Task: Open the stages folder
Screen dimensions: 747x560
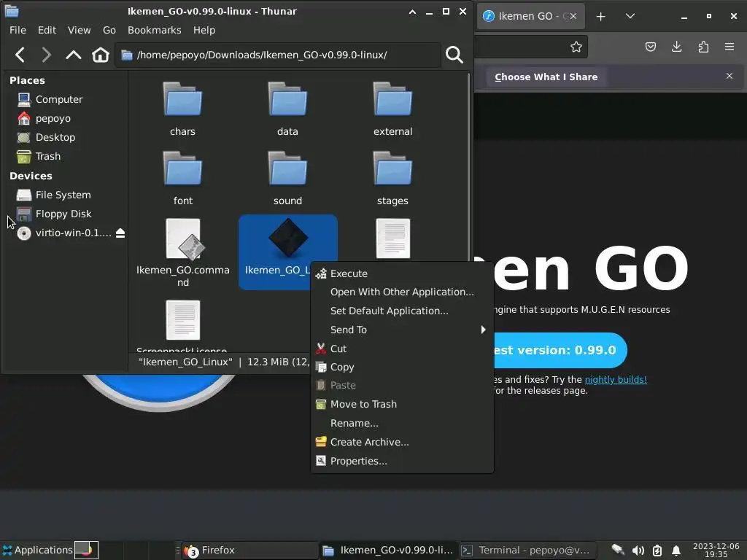Action: [392, 178]
